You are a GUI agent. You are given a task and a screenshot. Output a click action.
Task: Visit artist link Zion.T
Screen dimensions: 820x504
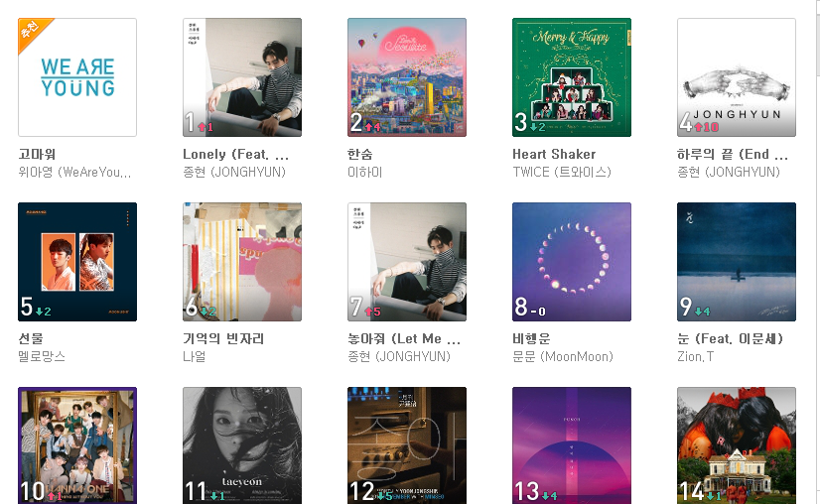point(695,356)
